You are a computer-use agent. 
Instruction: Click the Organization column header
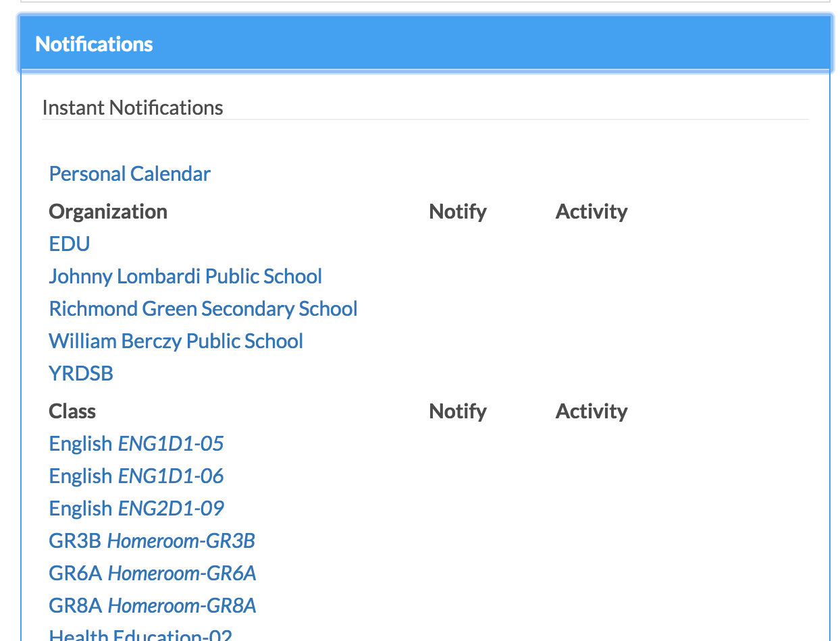pyautogui.click(x=108, y=212)
